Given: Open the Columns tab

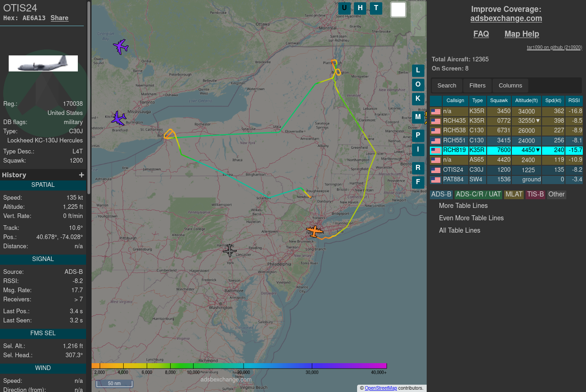Looking at the screenshot, I should click(x=510, y=86).
